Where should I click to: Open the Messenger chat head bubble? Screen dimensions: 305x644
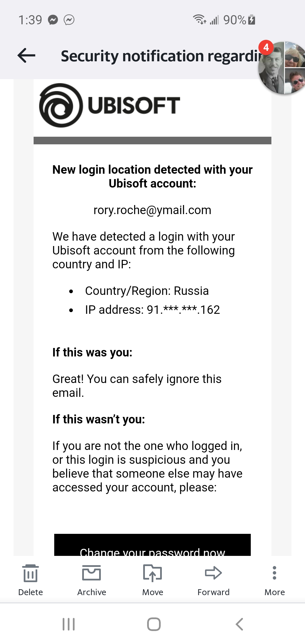pos(282,68)
